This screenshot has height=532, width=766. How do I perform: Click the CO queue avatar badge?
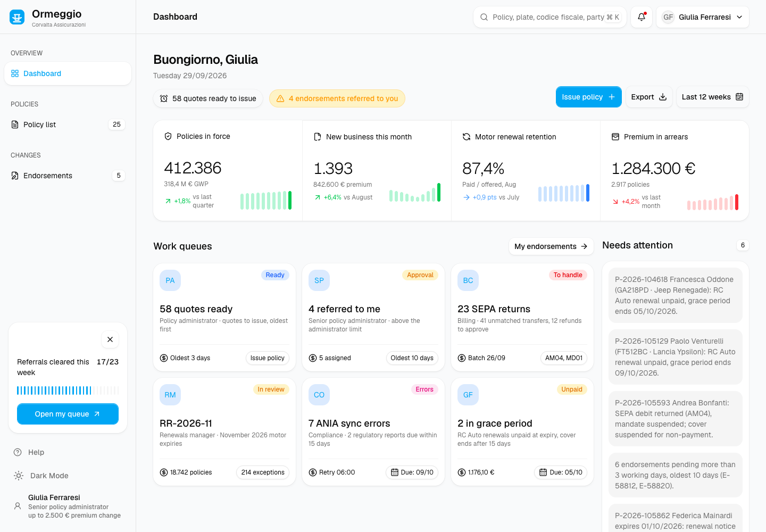[319, 395]
